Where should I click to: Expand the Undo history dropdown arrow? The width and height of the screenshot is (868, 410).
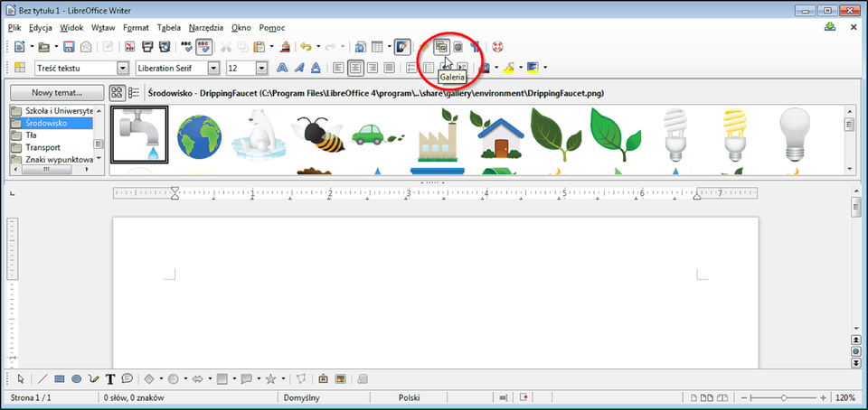(317, 47)
